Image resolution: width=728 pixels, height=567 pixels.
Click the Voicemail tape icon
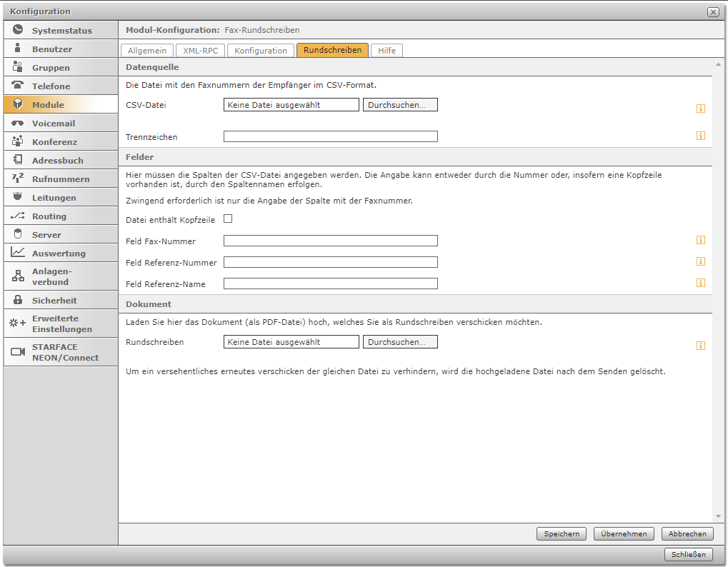click(x=18, y=124)
